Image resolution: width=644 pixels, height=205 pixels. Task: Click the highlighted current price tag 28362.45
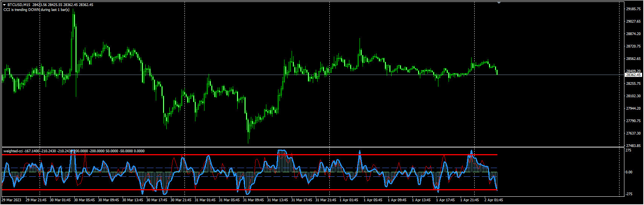click(x=633, y=75)
